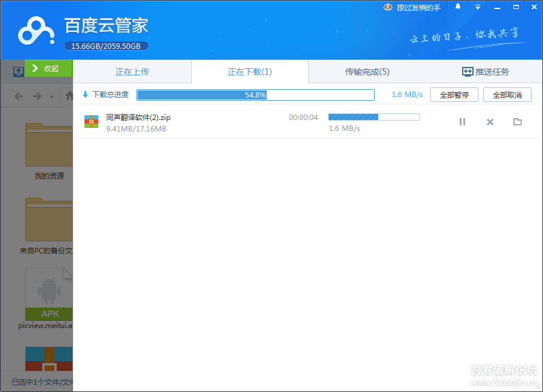This screenshot has height=392, width=543.
Task: Click the file's individual download progress bar
Action: 374,117
